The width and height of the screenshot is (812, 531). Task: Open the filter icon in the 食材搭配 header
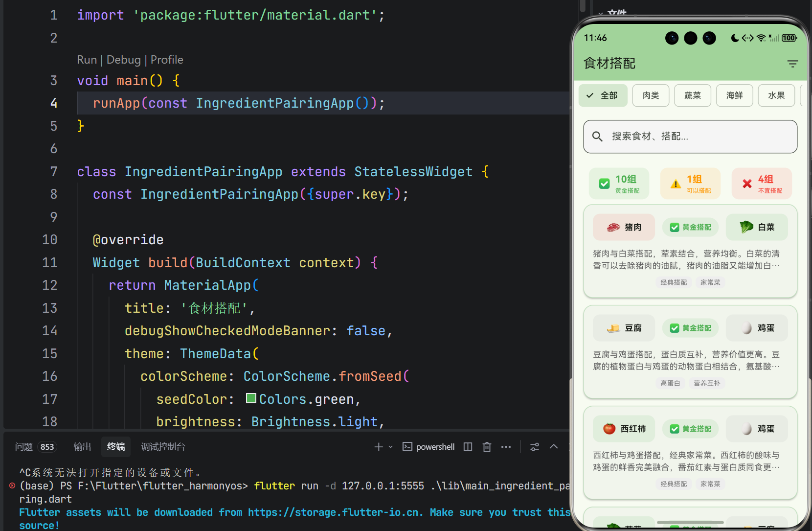coord(792,64)
